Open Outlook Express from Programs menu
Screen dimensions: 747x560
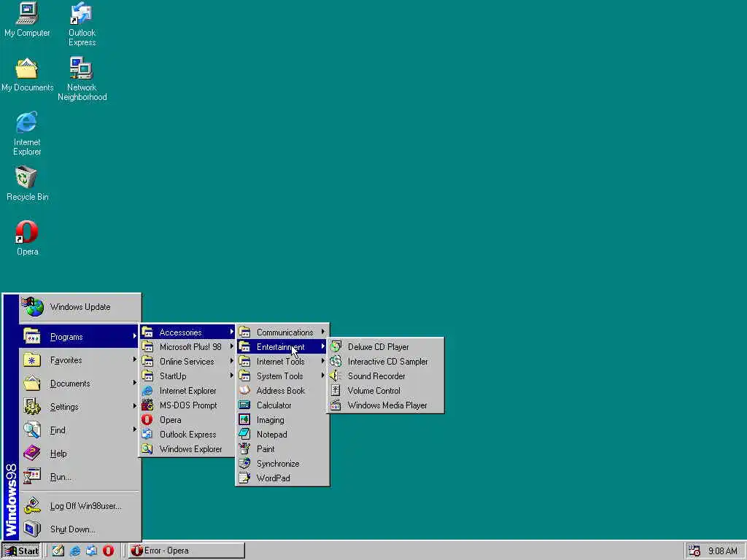coord(187,435)
